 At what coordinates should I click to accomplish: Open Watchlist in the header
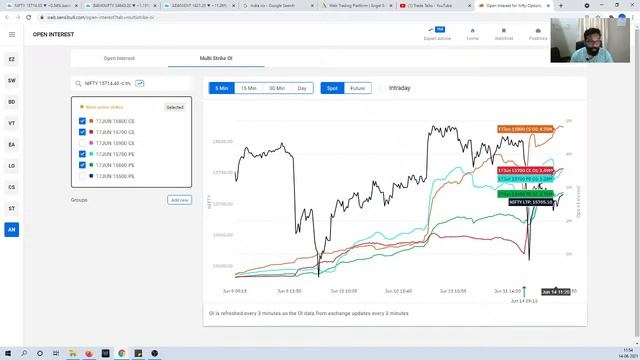504,34
